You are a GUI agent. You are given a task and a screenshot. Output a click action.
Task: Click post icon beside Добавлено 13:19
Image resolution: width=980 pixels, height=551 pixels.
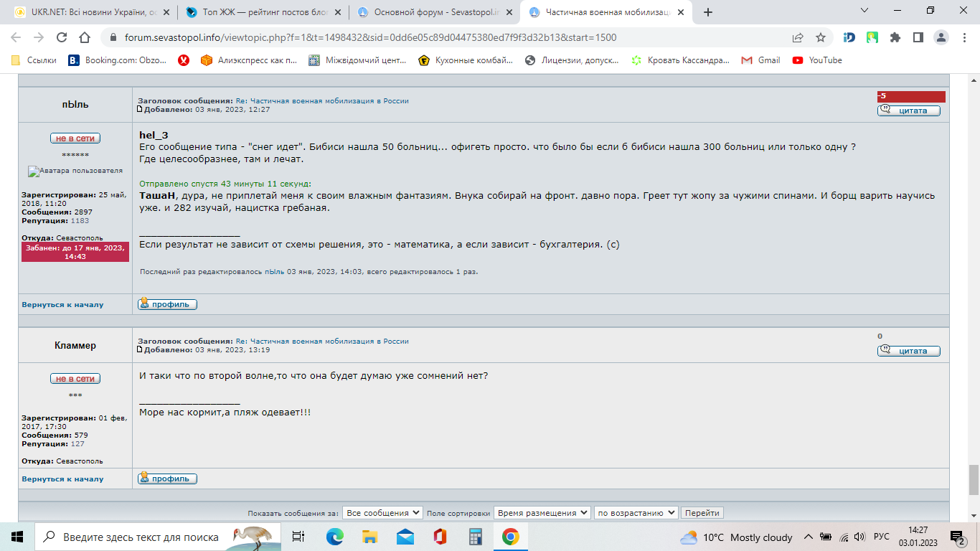140,350
